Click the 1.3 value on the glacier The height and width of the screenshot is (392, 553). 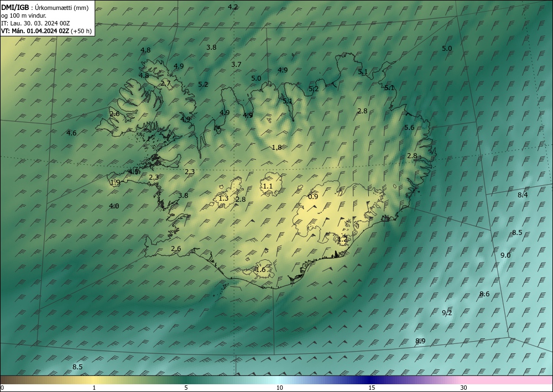pyautogui.click(x=223, y=198)
